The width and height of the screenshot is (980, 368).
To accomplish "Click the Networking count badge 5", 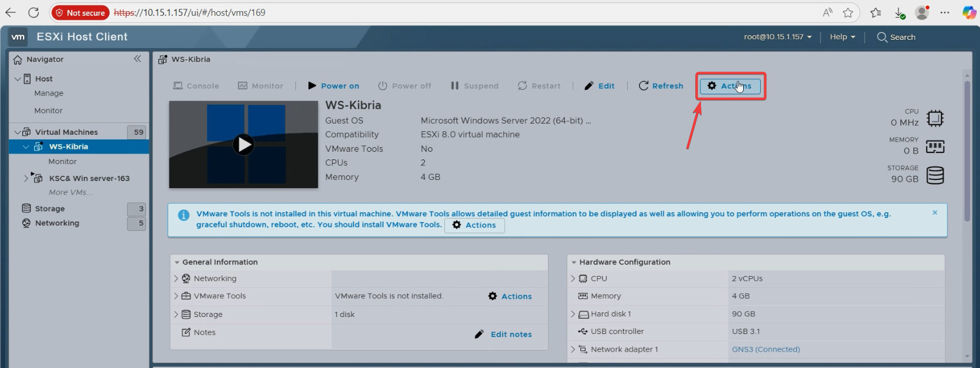I will (x=137, y=223).
